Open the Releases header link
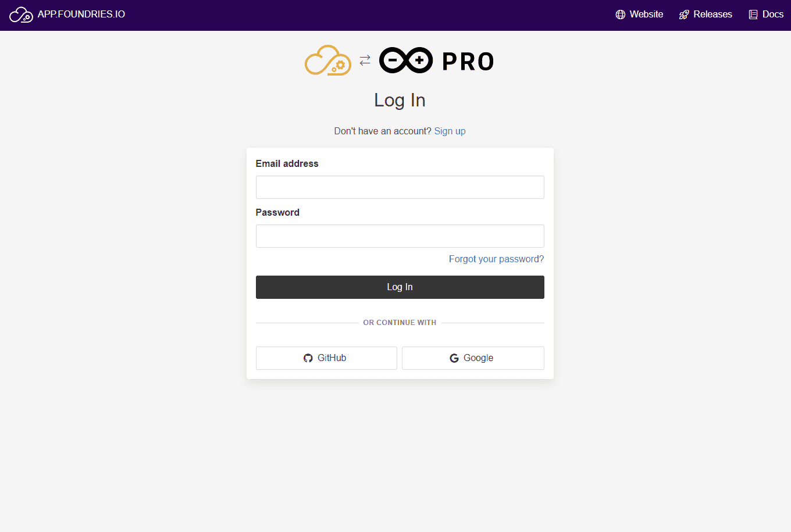The height and width of the screenshot is (532, 791). (x=712, y=15)
